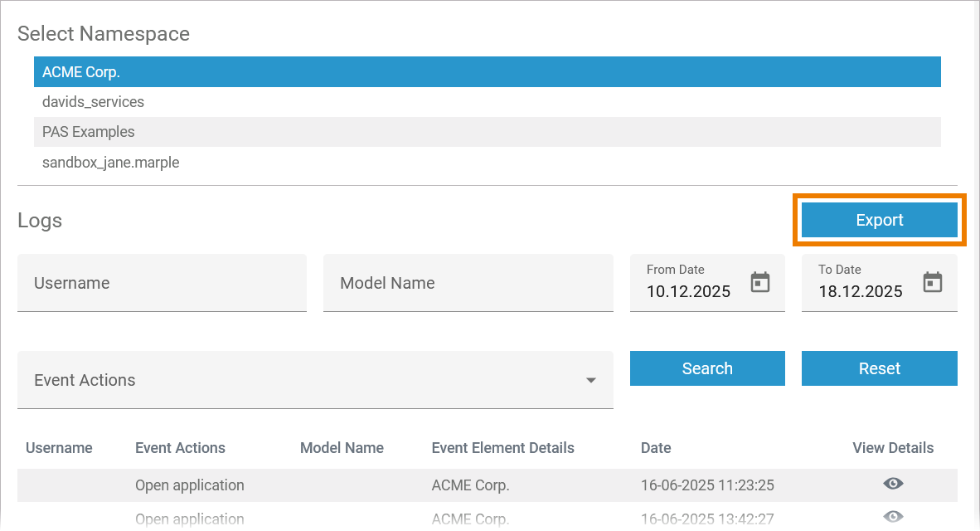View details of 13:42:27 log entry
The image size is (980, 531).
point(893,517)
